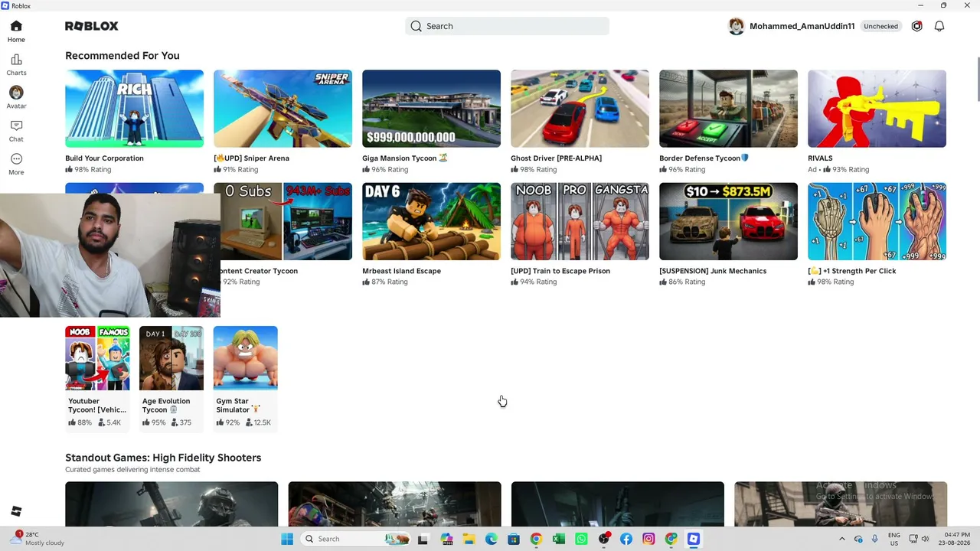Click the 'Mrbeast Island Escape' title text

[401, 271]
